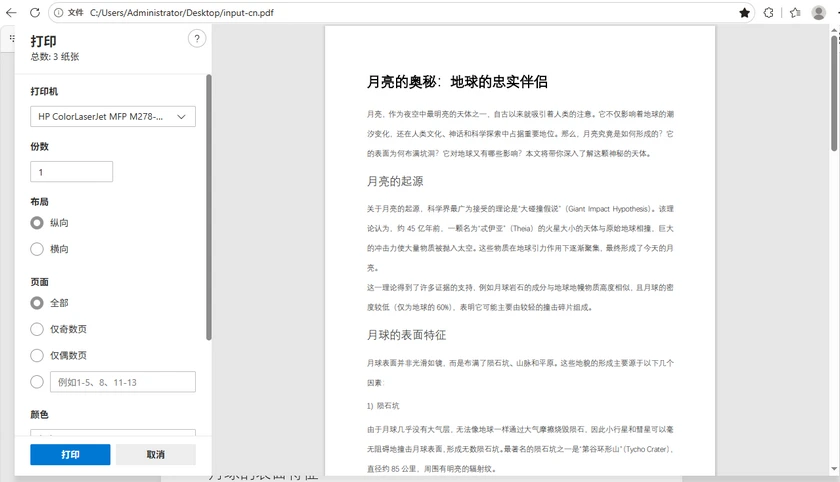Open the favorites list icon
The width and height of the screenshot is (840, 482).
795,12
